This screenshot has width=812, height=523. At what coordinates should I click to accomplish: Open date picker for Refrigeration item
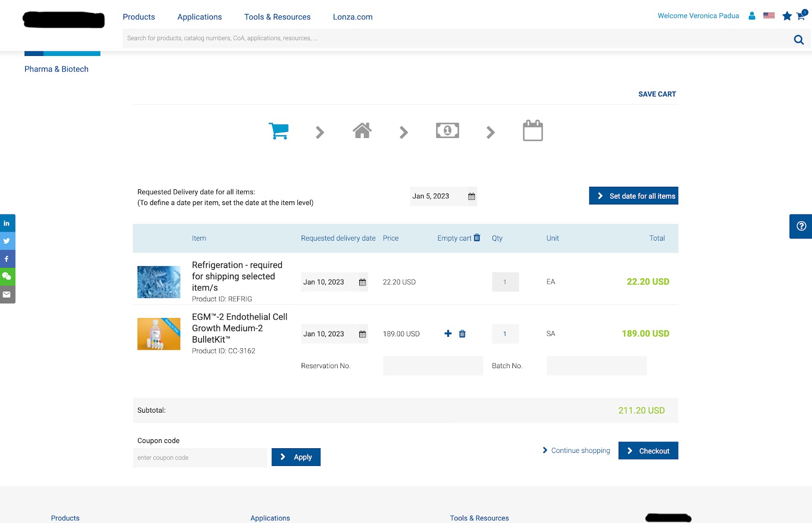click(362, 282)
